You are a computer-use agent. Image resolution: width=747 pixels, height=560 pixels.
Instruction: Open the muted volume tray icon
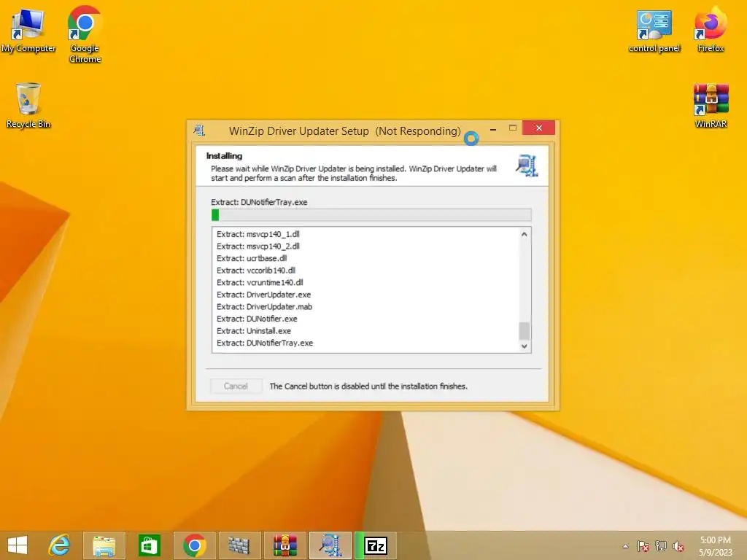678,546
